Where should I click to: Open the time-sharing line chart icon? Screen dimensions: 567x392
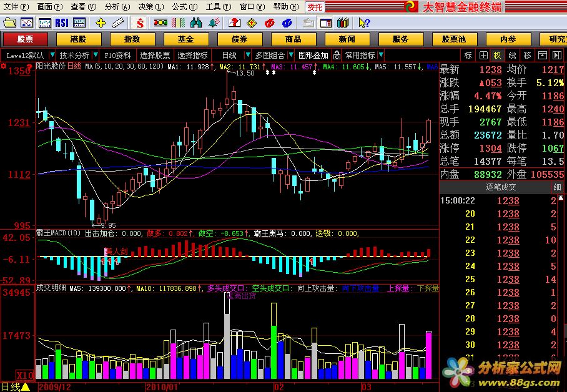point(27,23)
